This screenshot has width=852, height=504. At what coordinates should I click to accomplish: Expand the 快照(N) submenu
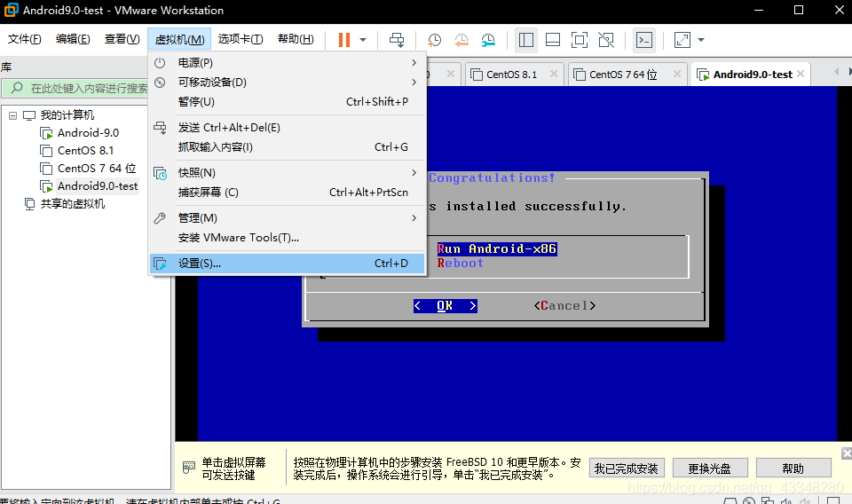(288, 173)
